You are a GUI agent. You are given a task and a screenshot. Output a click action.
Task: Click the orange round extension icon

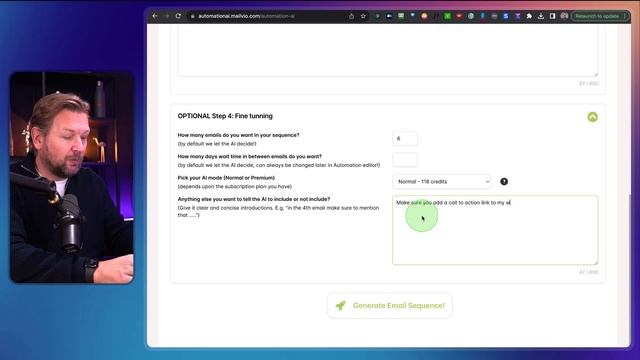point(424,16)
